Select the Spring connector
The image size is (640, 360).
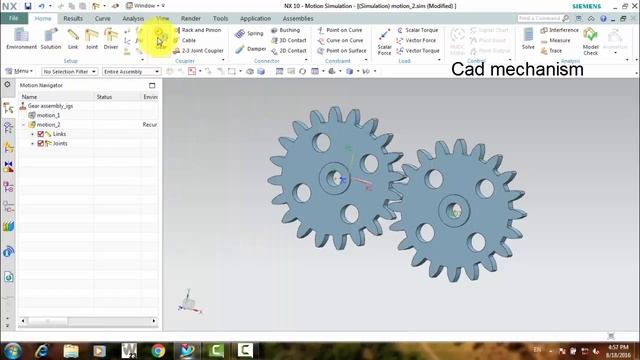coord(249,33)
